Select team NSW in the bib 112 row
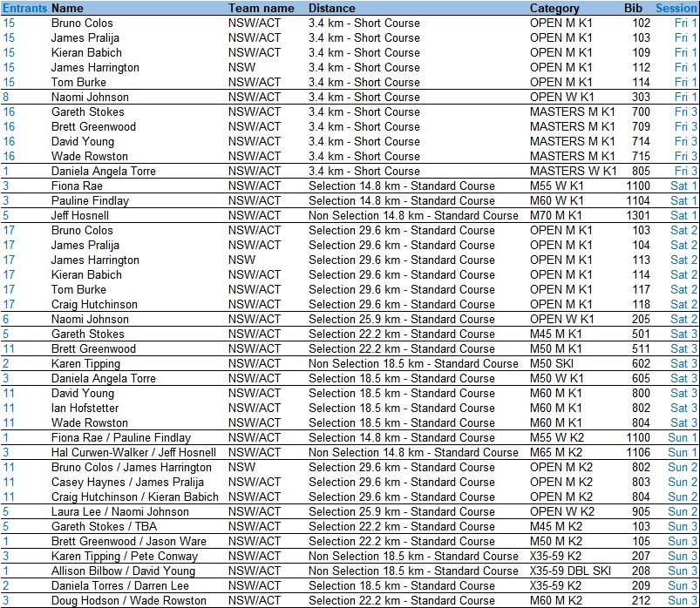The image size is (700, 608). [242, 68]
